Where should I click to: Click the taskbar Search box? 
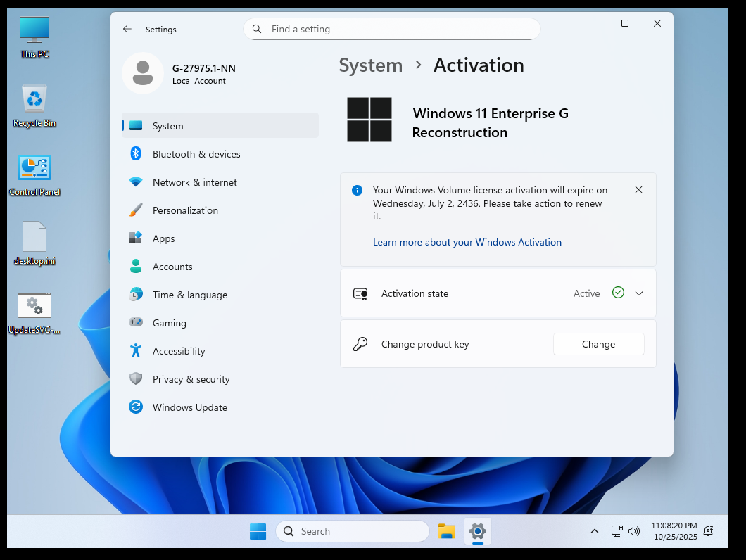[x=352, y=531]
